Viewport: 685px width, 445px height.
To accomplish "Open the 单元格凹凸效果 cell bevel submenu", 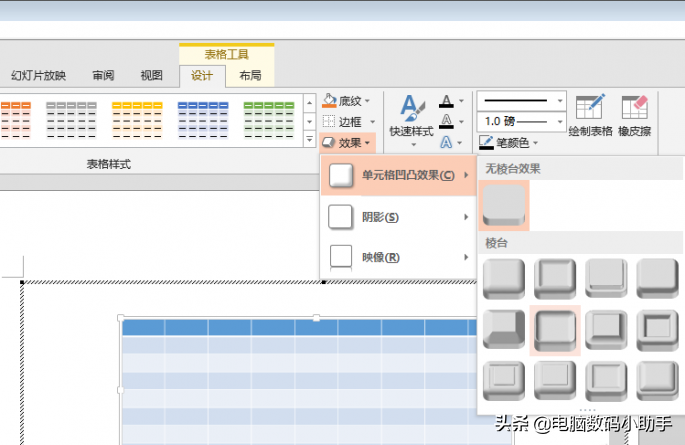I will pos(398,175).
